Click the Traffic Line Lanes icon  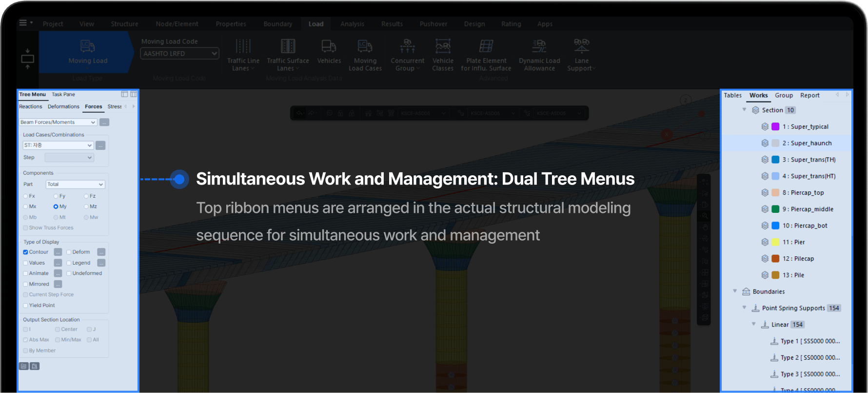coord(243,47)
